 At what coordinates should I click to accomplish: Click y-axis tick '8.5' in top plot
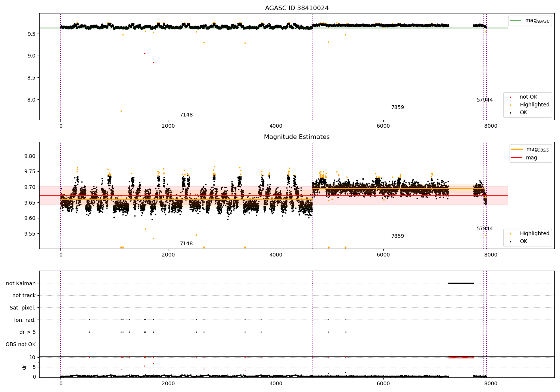tap(31, 78)
